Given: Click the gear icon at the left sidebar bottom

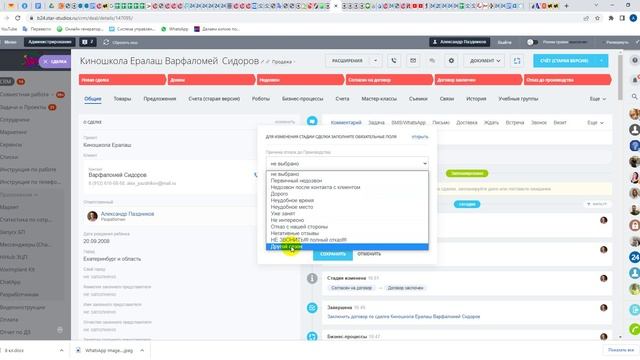Looking at the screenshot, I should 60,329.
